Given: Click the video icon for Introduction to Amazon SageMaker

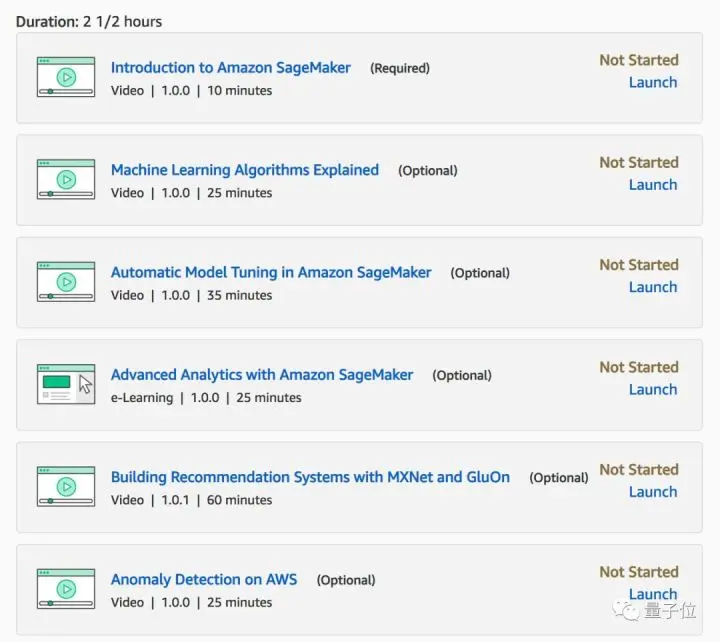Looking at the screenshot, I should [66, 77].
